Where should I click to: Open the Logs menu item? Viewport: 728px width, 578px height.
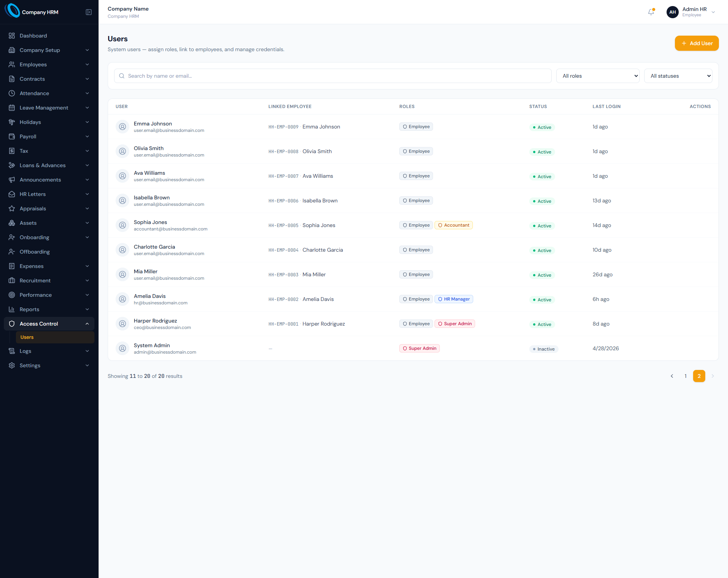click(49, 351)
